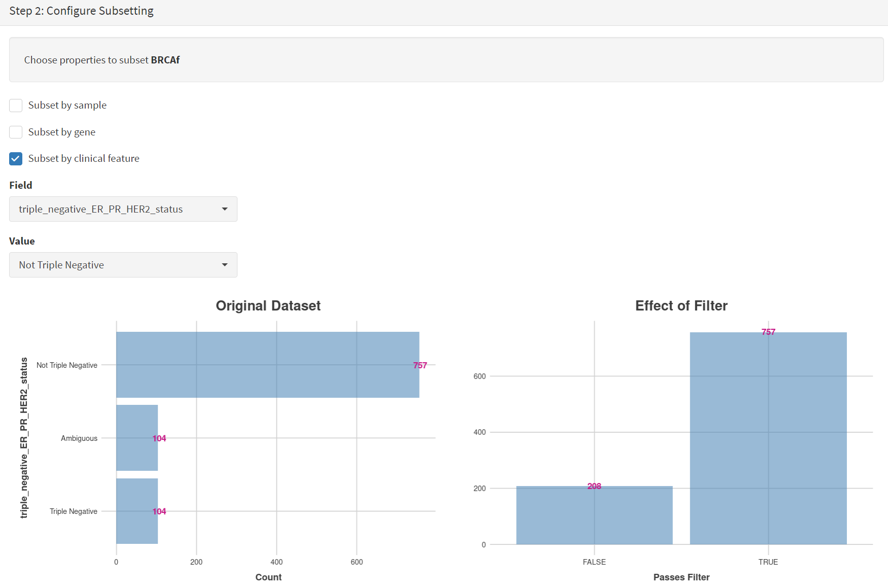Click the Choose properties to subset BRCAf panel

[446, 59]
